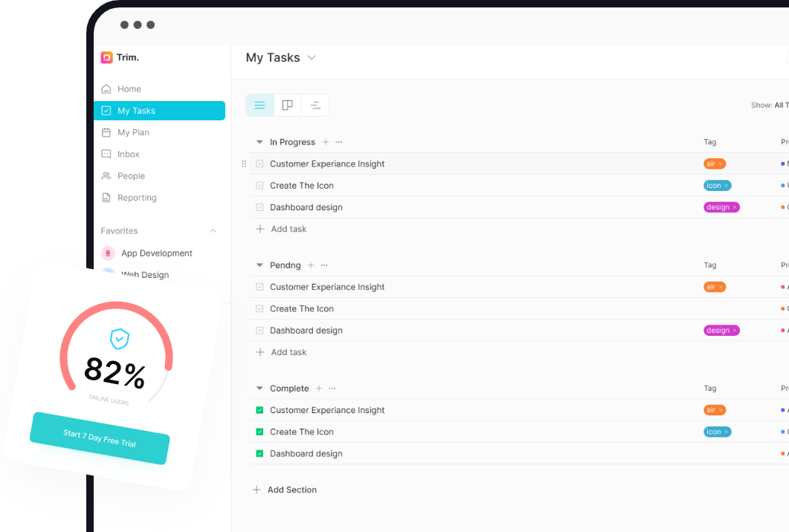Click the Trim logo icon
The width and height of the screenshot is (789, 532).
pos(107,57)
